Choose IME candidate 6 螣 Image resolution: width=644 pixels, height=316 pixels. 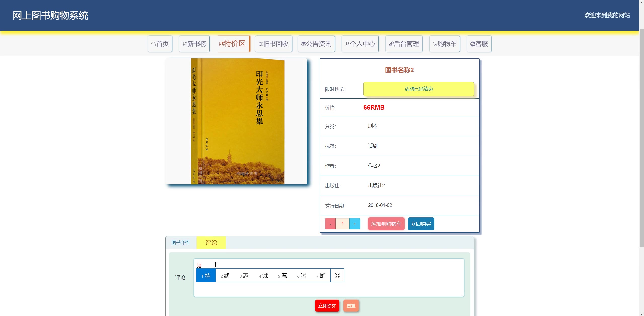302,276
